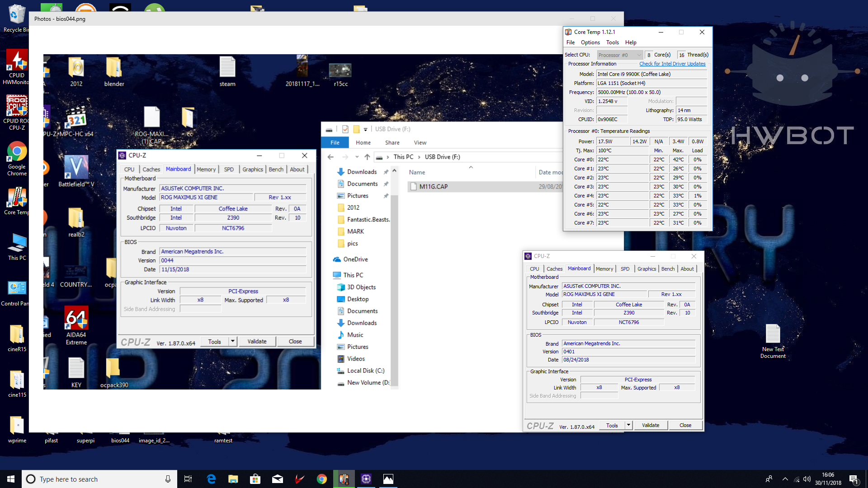Open the CPUID ROG CPU-Z desktop shortcut
Image resolution: width=868 pixels, height=488 pixels.
tap(16, 113)
